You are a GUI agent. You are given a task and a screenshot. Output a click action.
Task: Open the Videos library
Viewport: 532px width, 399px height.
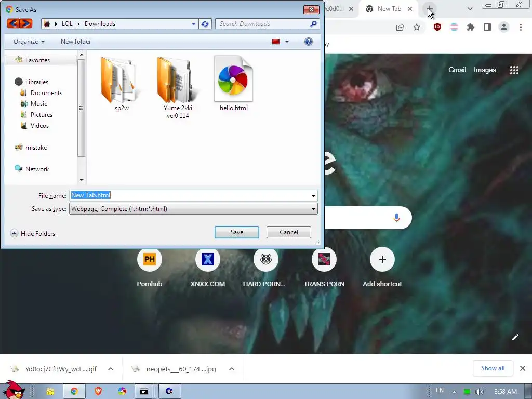pos(39,125)
